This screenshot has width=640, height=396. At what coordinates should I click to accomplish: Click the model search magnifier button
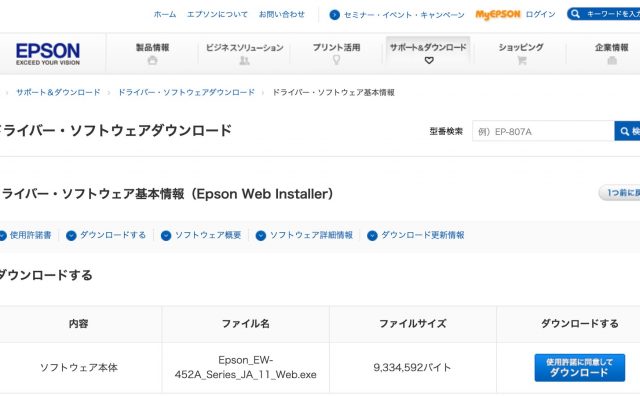(x=627, y=131)
